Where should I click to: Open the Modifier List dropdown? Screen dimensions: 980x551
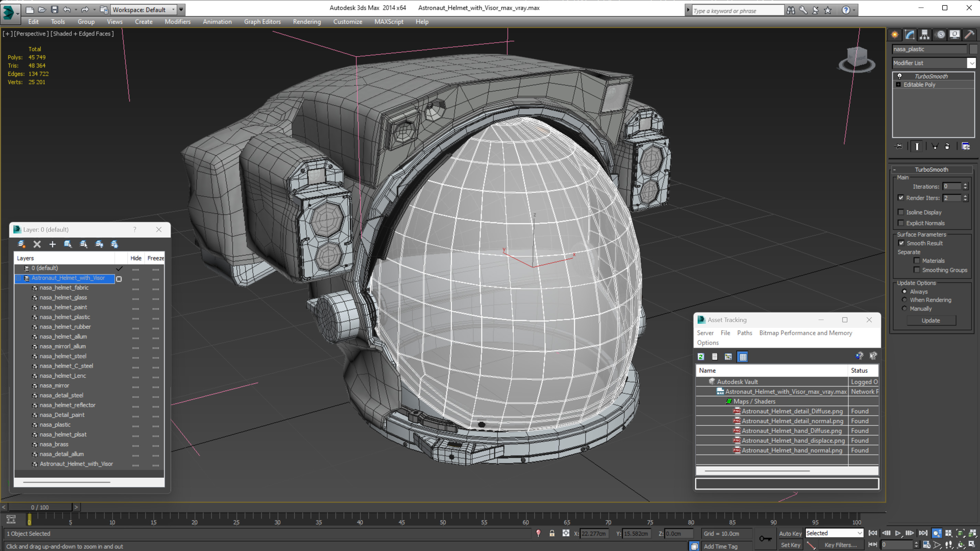[x=971, y=63]
